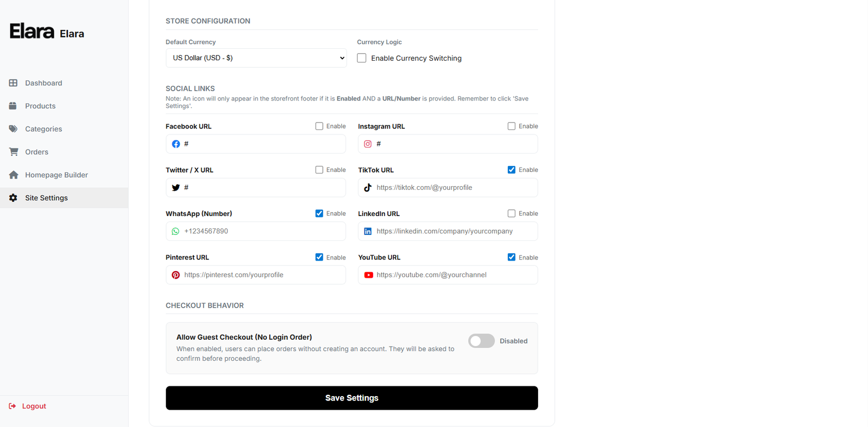Click the WhatsApp logo icon
The width and height of the screenshot is (868, 427).
coord(176,231)
